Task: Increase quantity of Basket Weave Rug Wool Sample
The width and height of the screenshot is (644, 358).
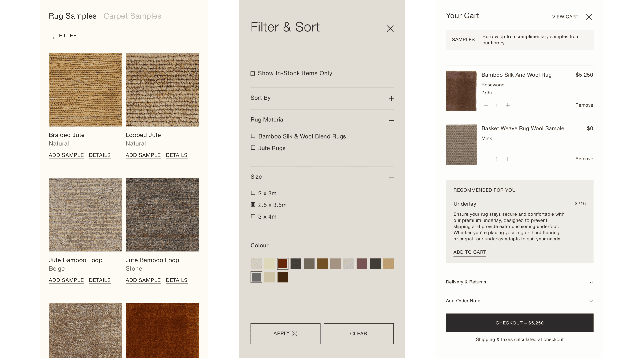Action: tap(508, 159)
